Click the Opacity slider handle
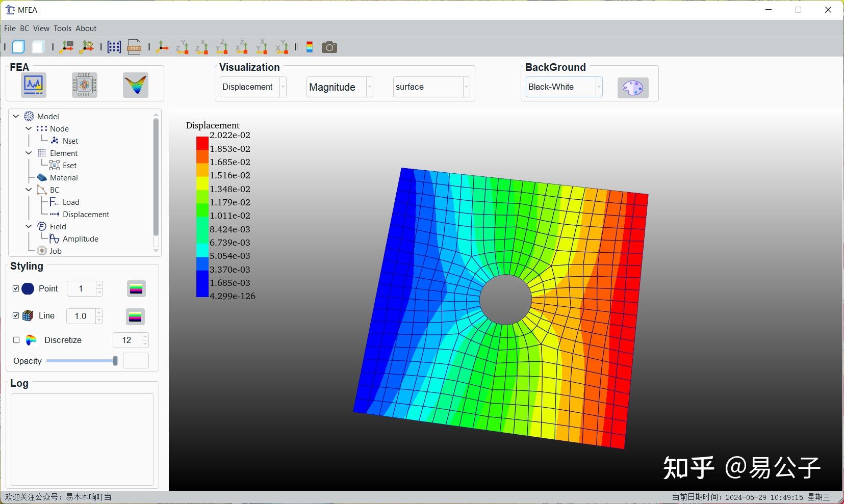The height and width of the screenshot is (504, 844). pos(115,361)
